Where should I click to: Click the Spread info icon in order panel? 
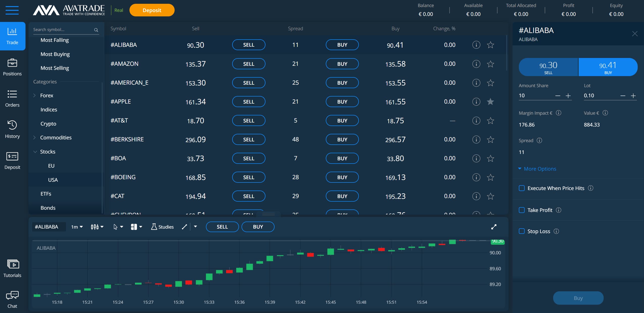tap(539, 140)
